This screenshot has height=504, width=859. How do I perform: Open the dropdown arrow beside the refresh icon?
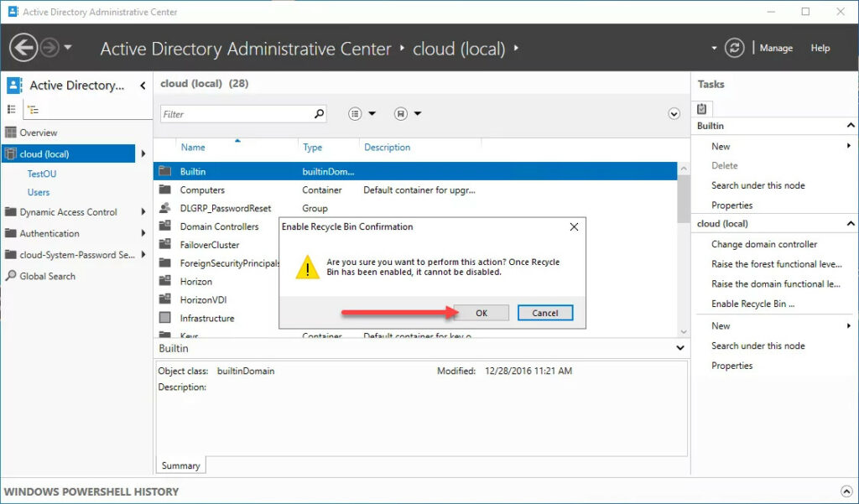714,48
